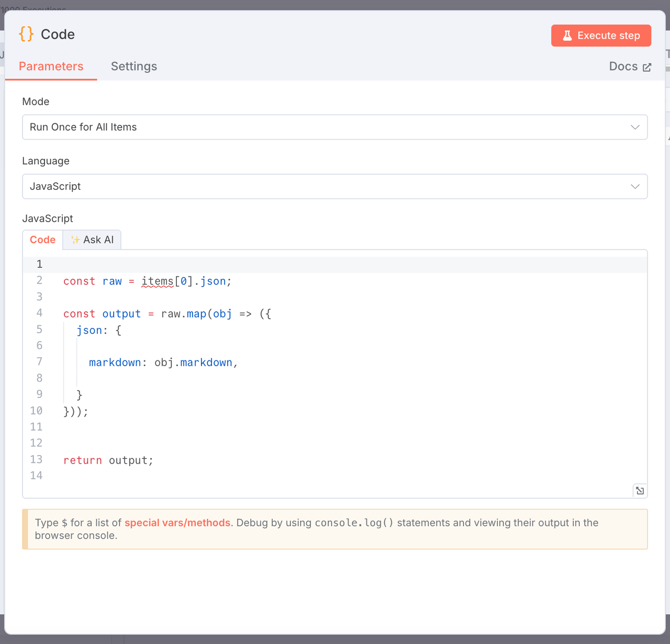This screenshot has width=670, height=644.
Task: Switch to the Ask AI tab
Action: click(92, 240)
